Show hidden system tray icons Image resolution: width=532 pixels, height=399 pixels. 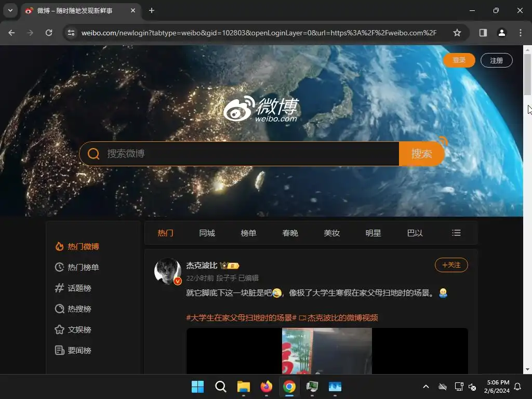pos(426,387)
